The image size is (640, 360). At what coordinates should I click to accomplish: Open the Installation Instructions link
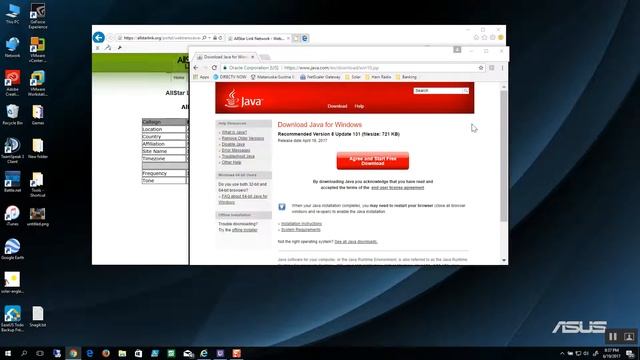[x=301, y=224]
